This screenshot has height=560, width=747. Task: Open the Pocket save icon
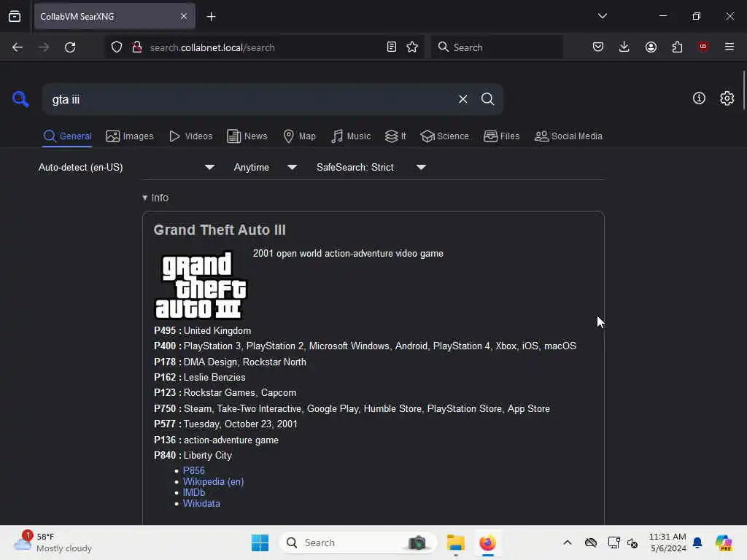[x=598, y=47]
